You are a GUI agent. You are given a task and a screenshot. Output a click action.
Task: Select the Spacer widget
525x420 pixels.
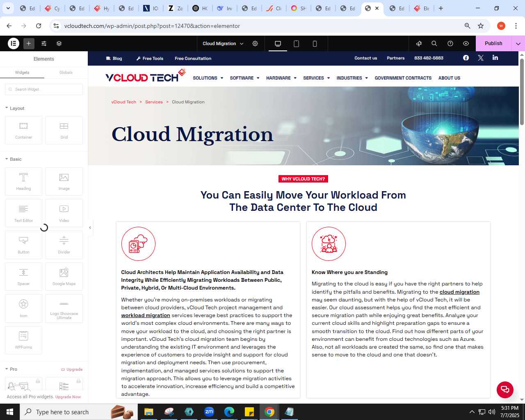pos(23,276)
